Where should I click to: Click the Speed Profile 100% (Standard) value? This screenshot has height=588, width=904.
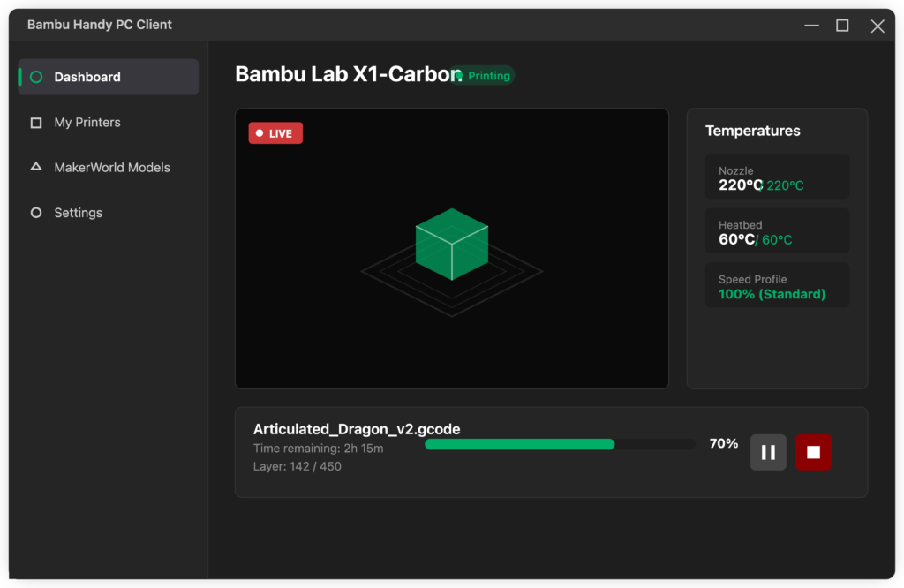pos(772,294)
